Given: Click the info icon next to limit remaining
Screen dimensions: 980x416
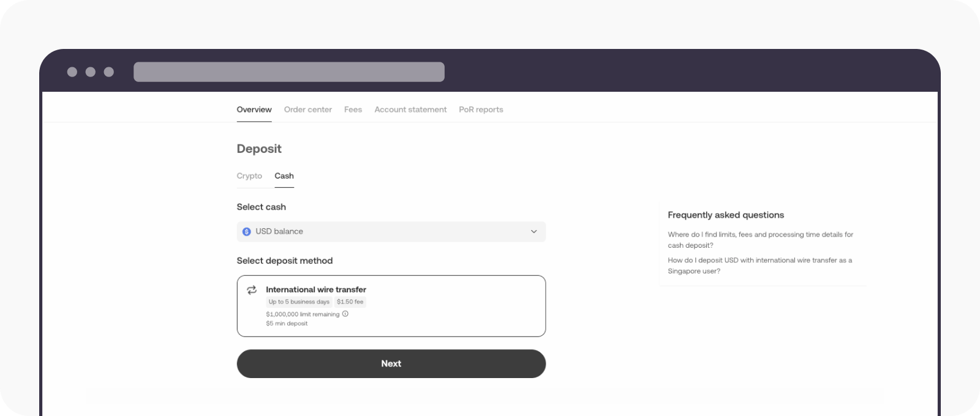Looking at the screenshot, I should (345, 314).
